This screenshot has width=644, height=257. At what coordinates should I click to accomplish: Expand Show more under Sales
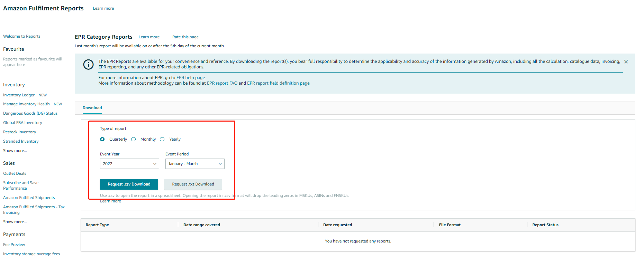tap(15, 222)
